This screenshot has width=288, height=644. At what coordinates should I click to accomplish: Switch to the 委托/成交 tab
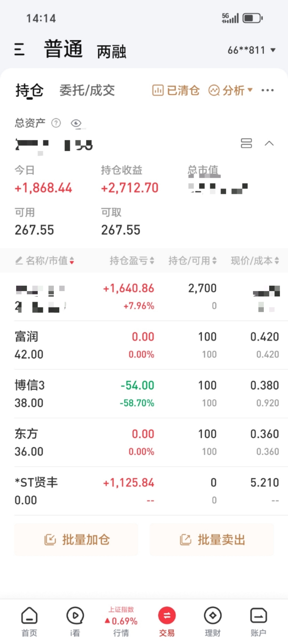click(87, 90)
